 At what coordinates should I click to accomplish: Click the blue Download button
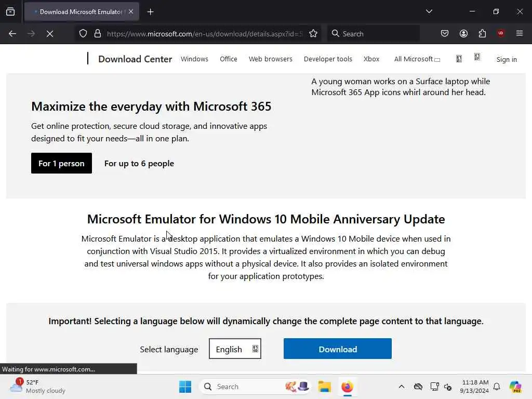point(338,349)
